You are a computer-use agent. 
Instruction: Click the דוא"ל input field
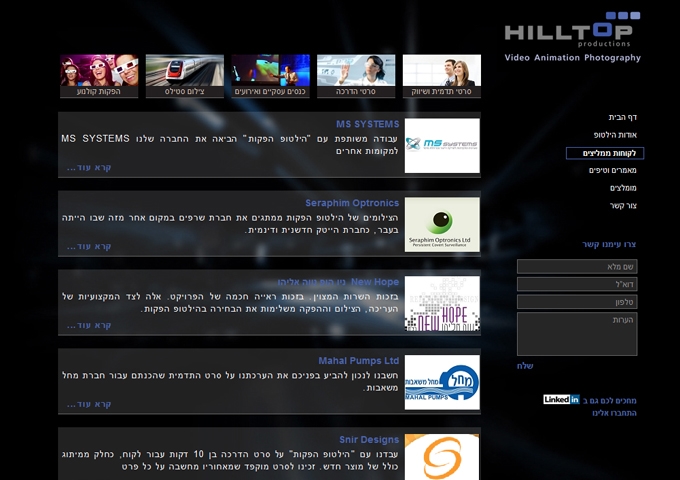577,284
